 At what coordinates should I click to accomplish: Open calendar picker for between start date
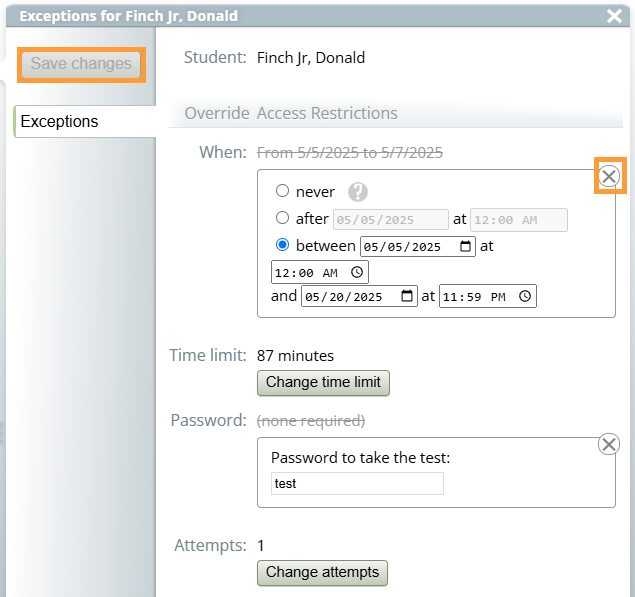(x=465, y=246)
